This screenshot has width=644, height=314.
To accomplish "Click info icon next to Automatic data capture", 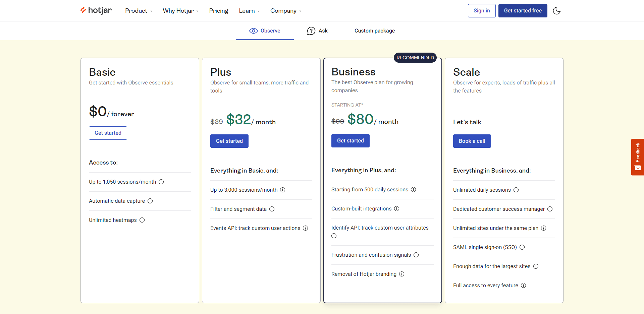I will pyautogui.click(x=150, y=201).
